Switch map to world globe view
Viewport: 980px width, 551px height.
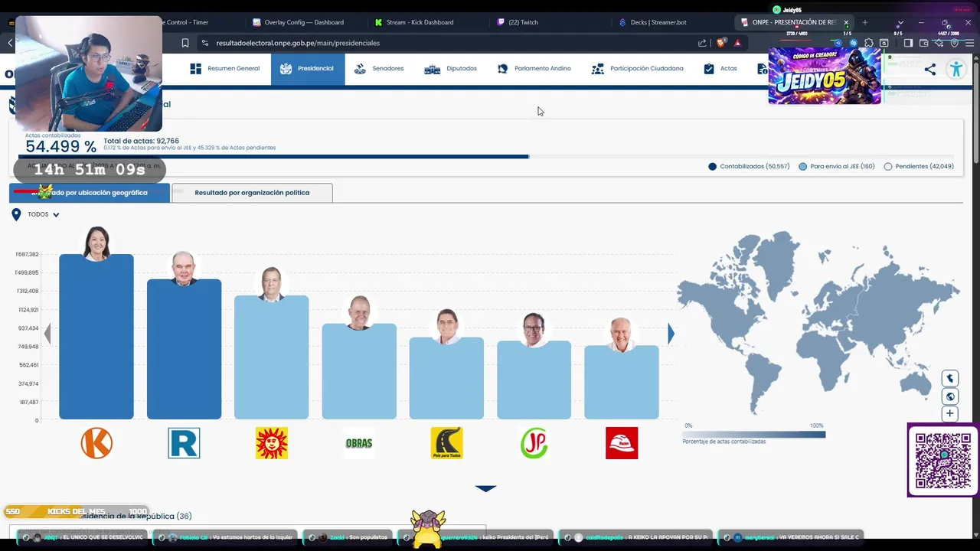pyautogui.click(x=950, y=396)
